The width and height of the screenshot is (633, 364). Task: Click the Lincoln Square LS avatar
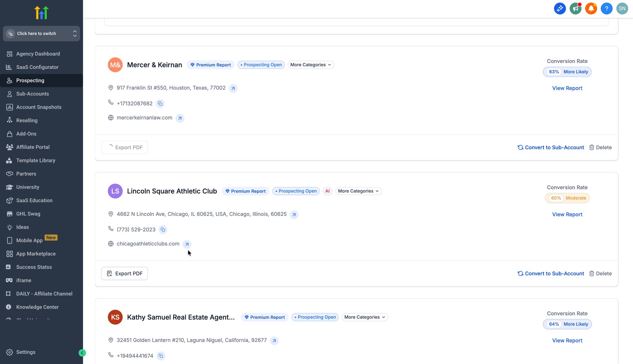115,191
